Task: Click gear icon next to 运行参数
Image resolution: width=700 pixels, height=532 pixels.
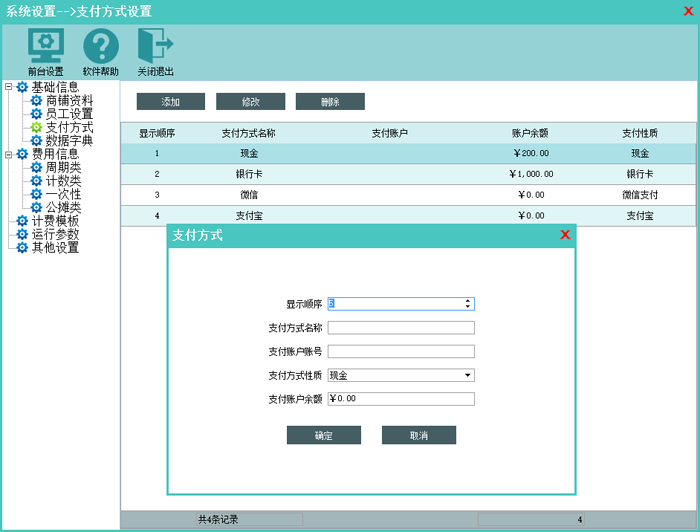Action: 22,234
